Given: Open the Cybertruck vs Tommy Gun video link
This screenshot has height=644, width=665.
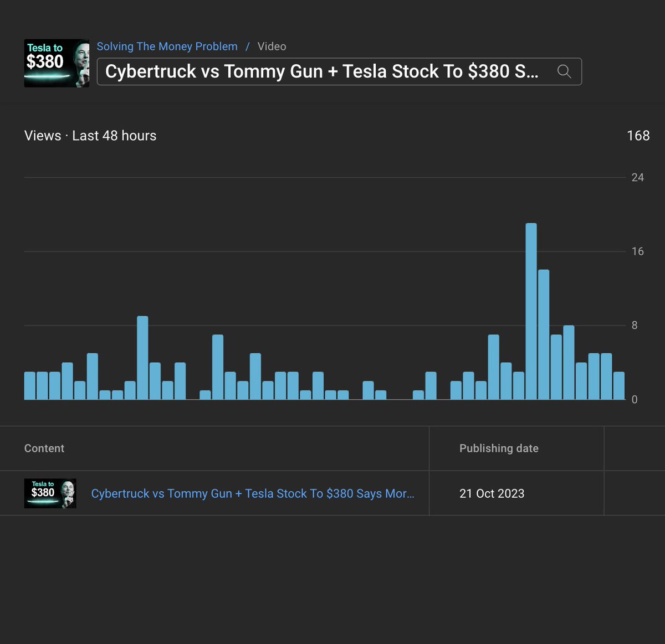Looking at the screenshot, I should coord(253,493).
